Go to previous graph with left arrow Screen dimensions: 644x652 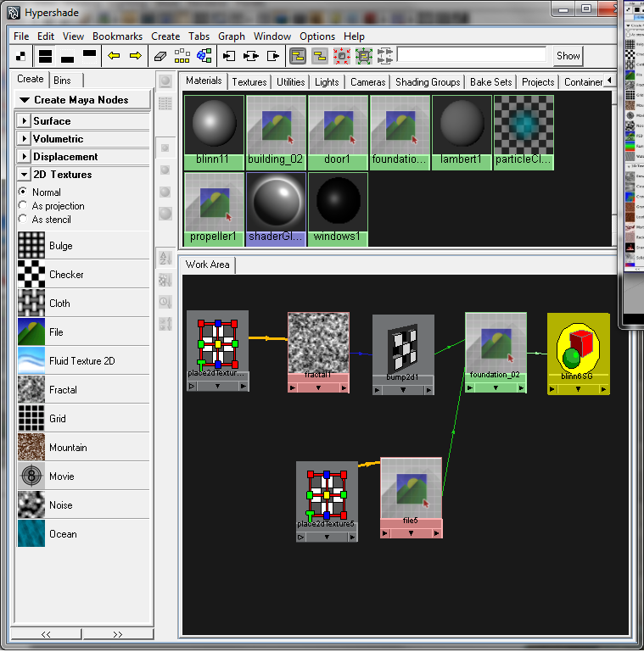(114, 56)
